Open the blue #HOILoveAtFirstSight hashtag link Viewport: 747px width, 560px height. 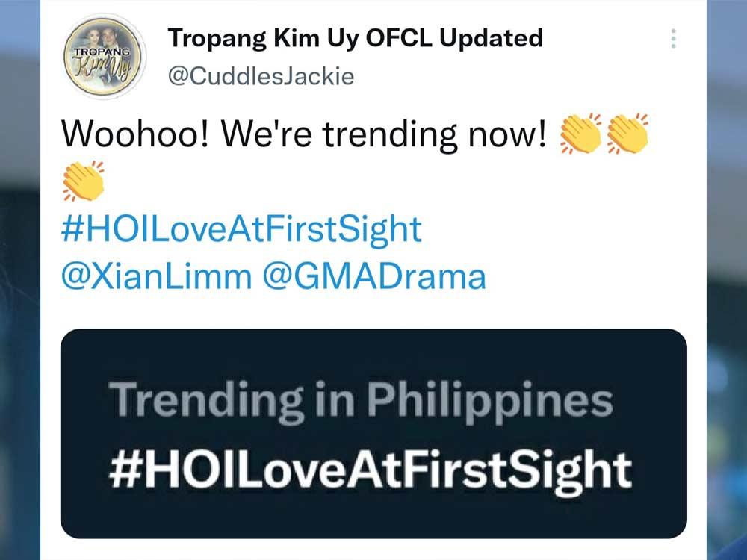(x=241, y=229)
